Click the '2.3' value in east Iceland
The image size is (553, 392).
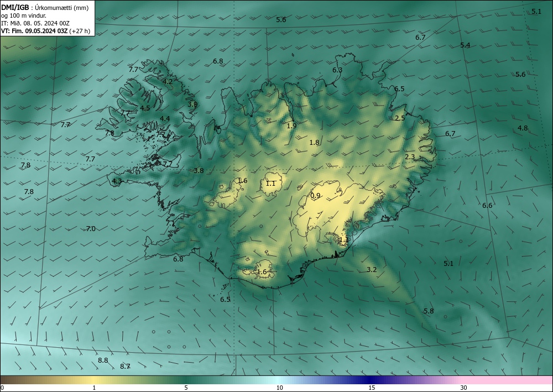pyautogui.click(x=409, y=157)
